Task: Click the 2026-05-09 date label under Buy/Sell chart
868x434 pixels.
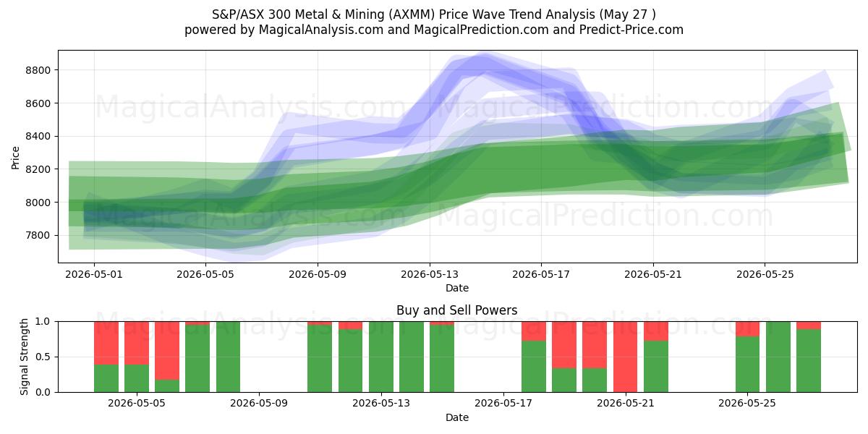Action: [x=259, y=404]
